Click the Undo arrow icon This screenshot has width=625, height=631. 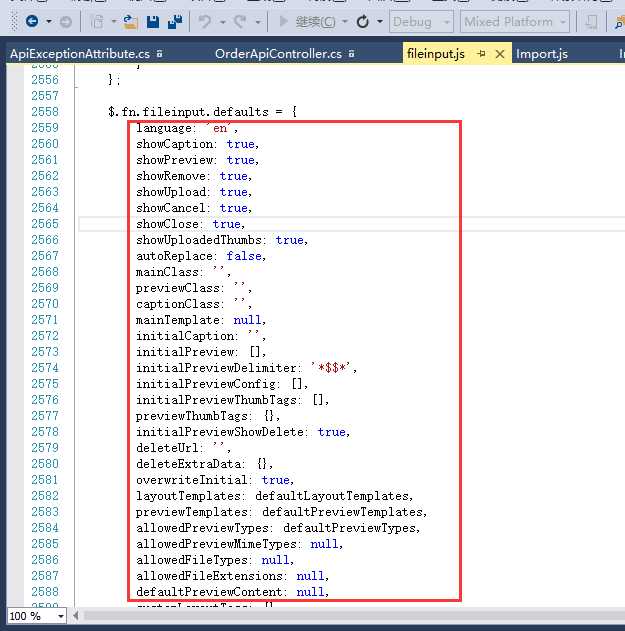[205, 21]
